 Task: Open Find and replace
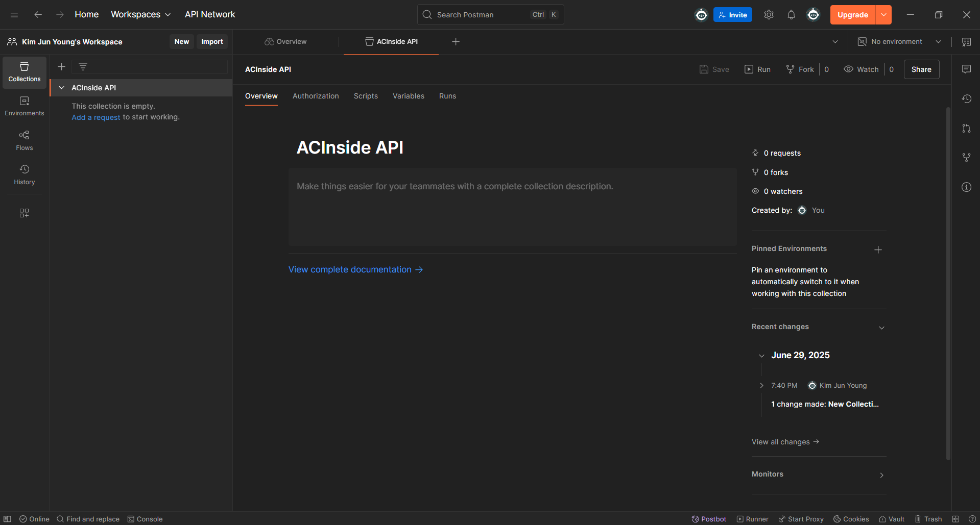point(88,519)
